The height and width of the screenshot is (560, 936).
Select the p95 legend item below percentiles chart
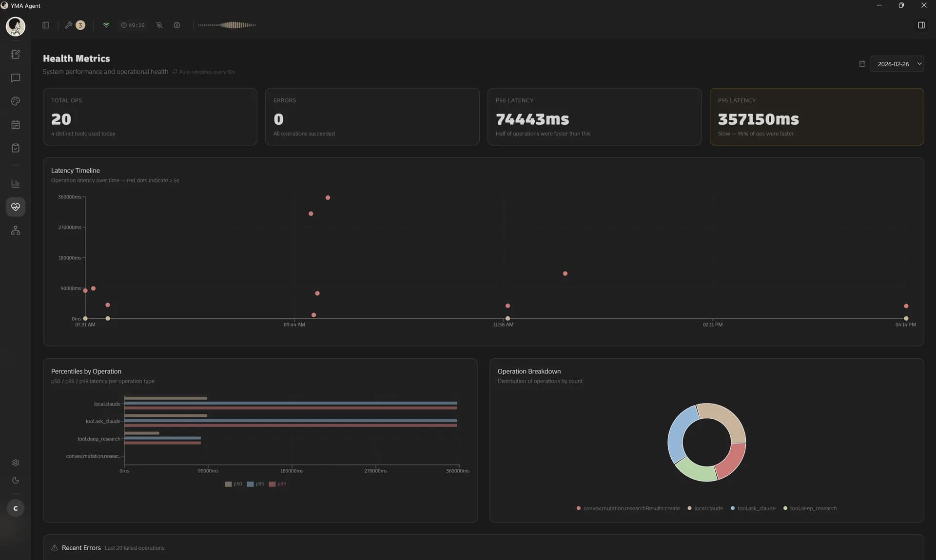(x=256, y=483)
